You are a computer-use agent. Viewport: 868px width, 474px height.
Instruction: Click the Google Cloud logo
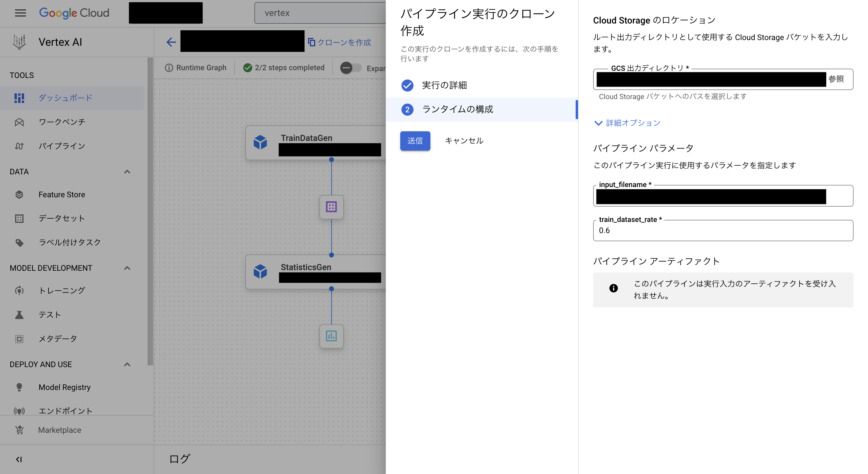coord(74,13)
